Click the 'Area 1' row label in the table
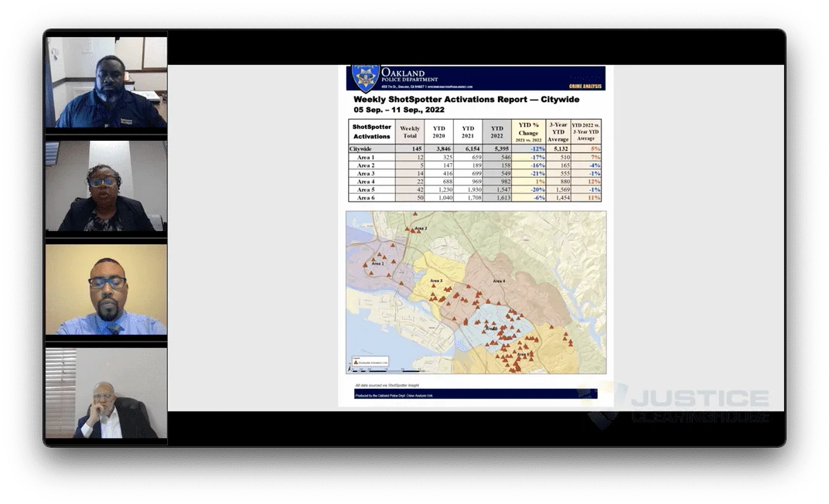The image size is (829, 504). point(365,158)
